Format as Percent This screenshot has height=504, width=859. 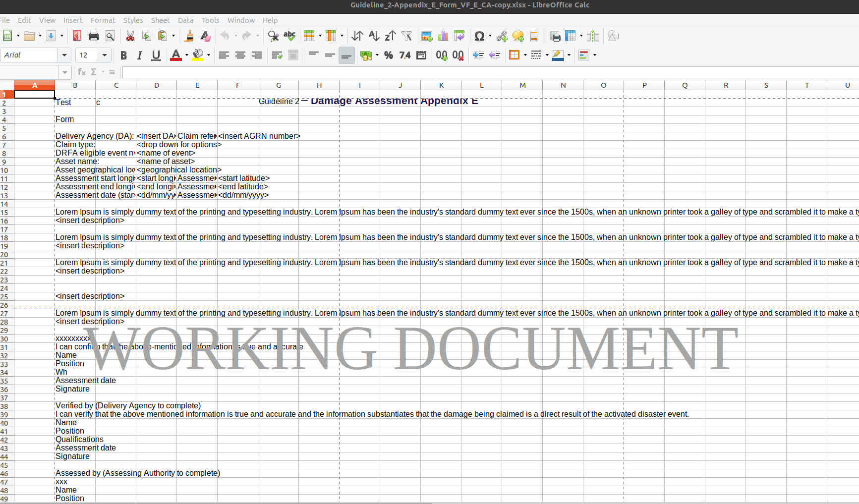tap(389, 55)
